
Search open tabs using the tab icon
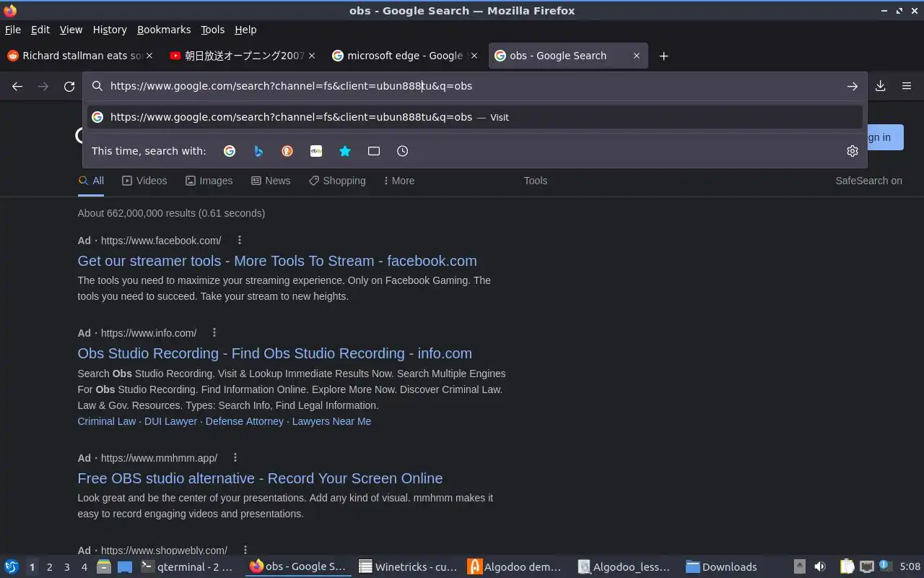[x=374, y=151]
